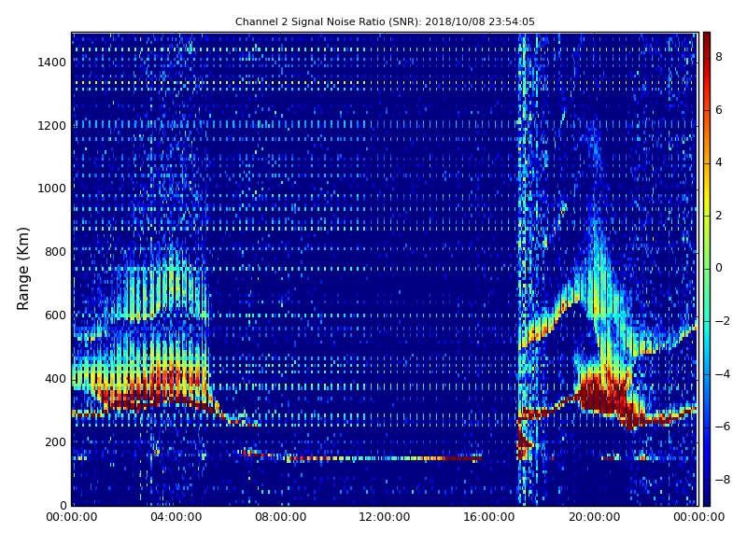Click colorbar label −6
The width and height of the screenshot is (747, 560).
tap(723, 427)
